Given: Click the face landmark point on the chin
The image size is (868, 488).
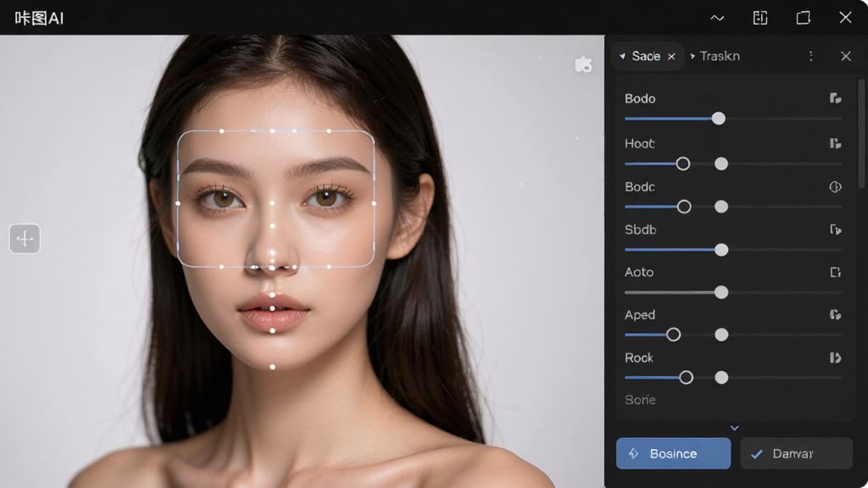Looking at the screenshot, I should pos(272,367).
